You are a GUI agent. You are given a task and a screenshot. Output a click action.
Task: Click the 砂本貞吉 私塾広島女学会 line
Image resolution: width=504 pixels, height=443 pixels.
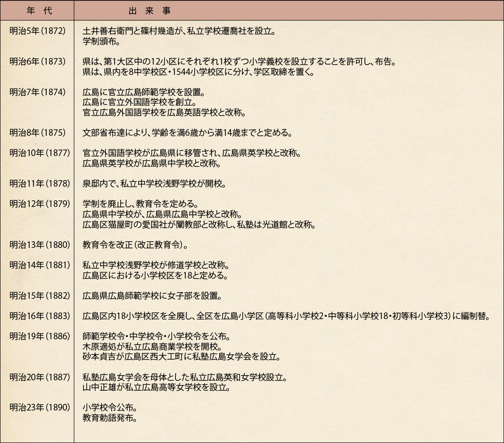(x=182, y=357)
